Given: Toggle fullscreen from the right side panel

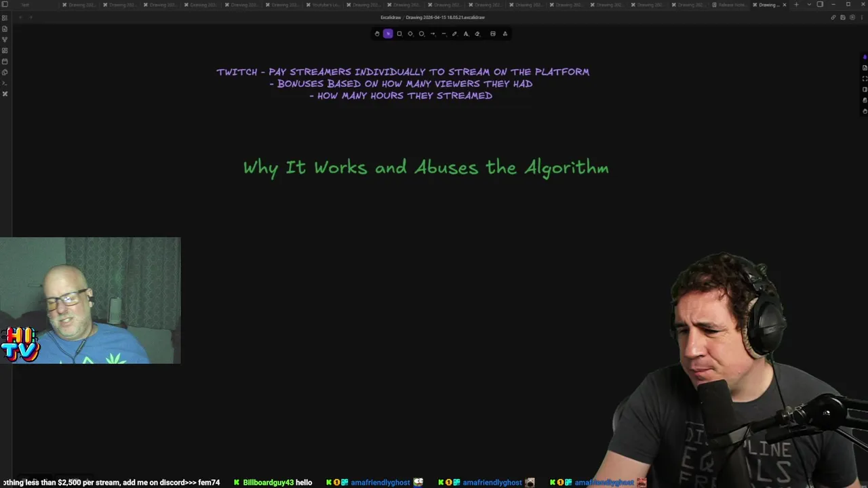Looking at the screenshot, I should [x=865, y=79].
